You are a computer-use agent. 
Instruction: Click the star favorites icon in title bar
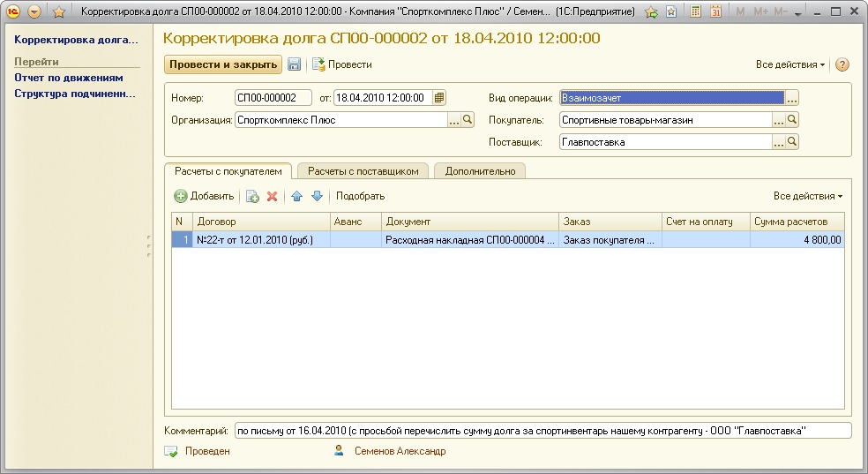click(x=58, y=11)
